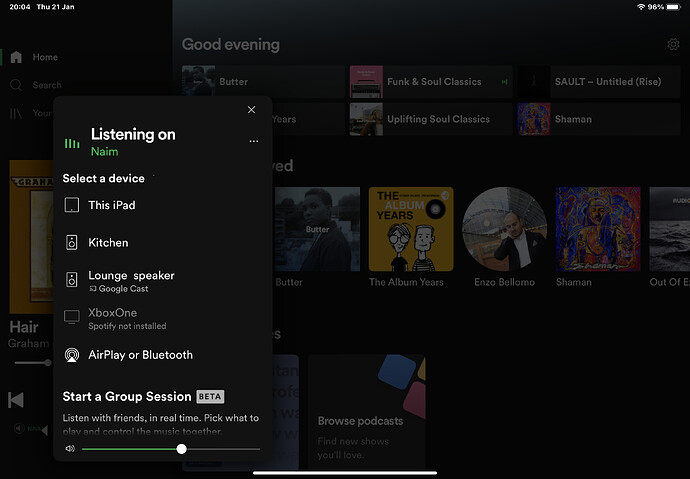Click the Home house icon
This screenshot has width=690, height=479.
coord(16,57)
